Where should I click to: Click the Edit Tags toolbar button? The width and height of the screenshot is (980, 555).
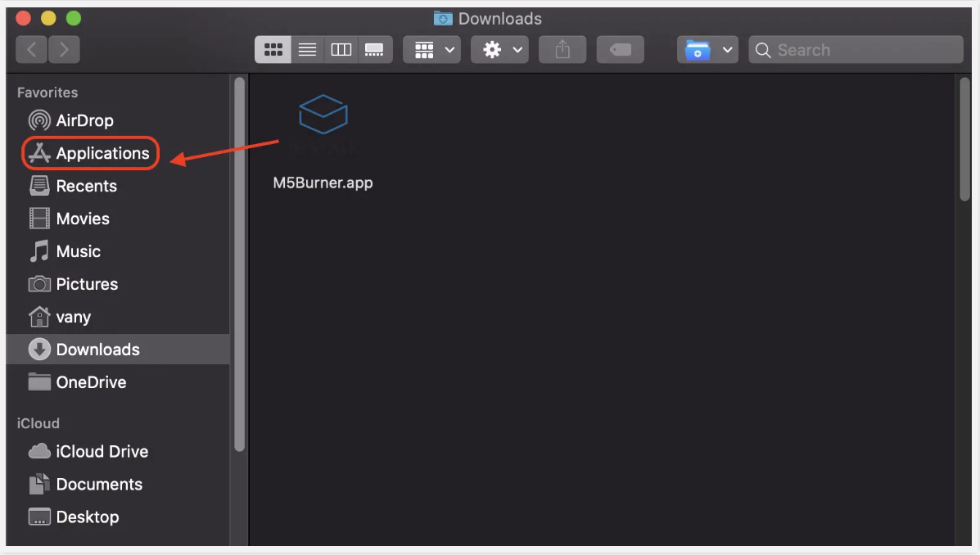(620, 49)
